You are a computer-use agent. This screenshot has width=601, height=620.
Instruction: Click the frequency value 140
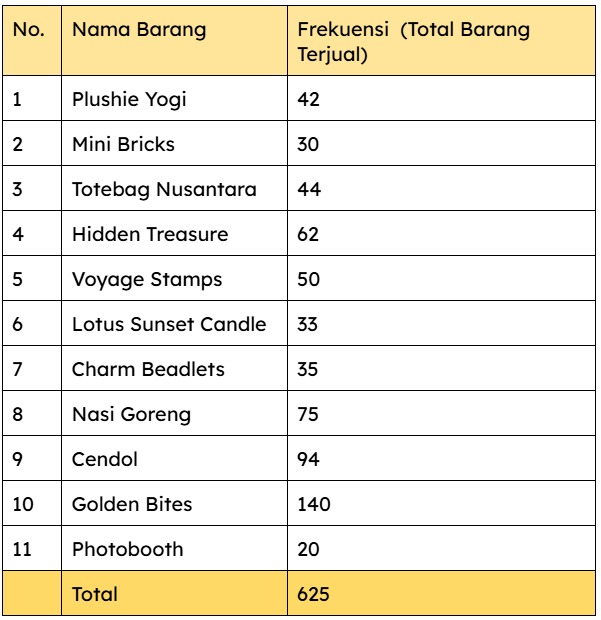(x=314, y=504)
